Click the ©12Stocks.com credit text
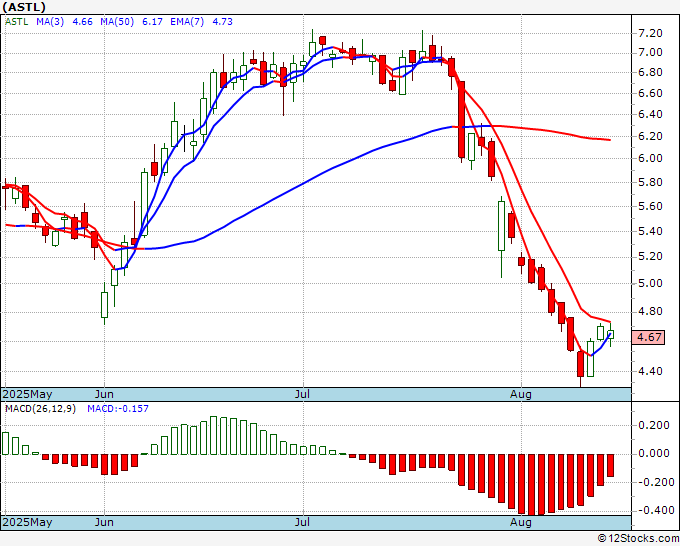Image resolution: width=680 pixels, height=546 pixels. [638, 538]
